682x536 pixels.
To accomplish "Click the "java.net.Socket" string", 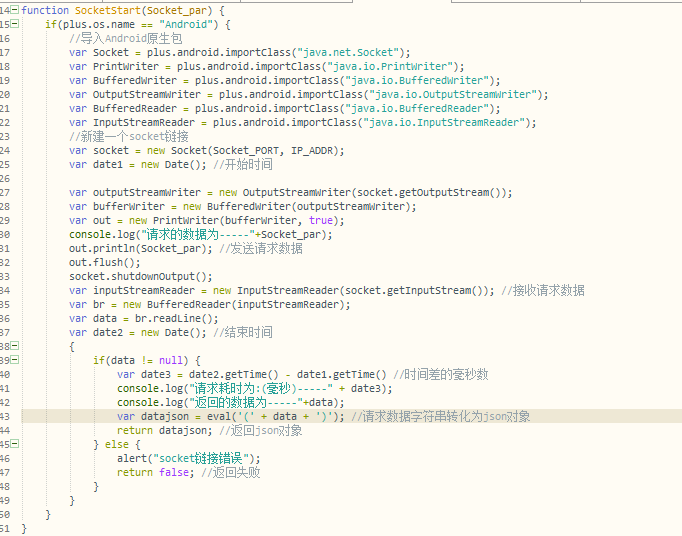I will [x=348, y=53].
